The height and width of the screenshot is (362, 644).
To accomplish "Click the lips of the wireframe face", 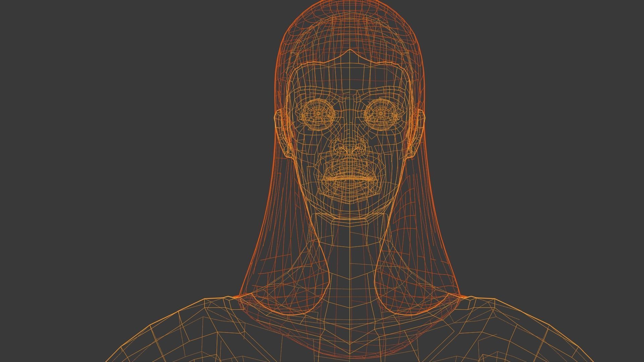I will (x=350, y=179).
